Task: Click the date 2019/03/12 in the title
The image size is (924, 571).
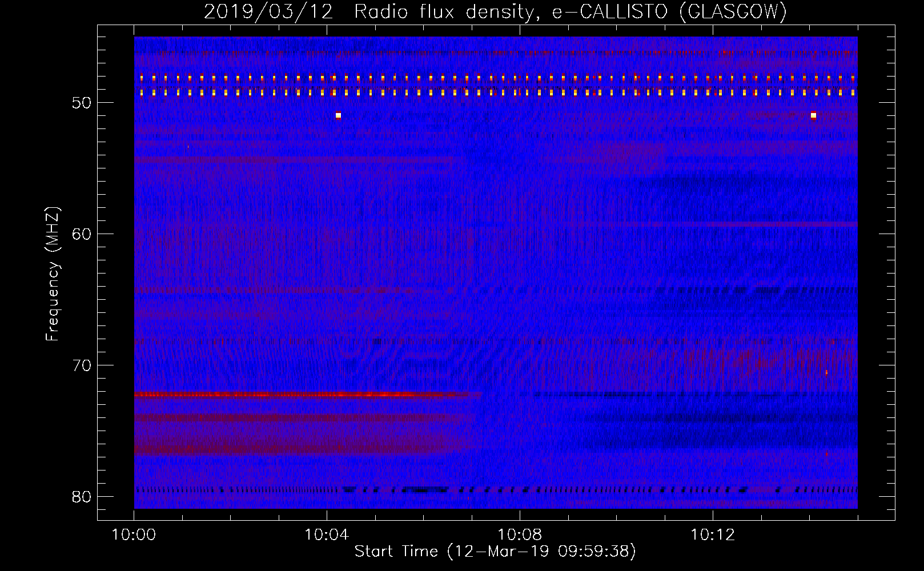Action: coord(268,11)
